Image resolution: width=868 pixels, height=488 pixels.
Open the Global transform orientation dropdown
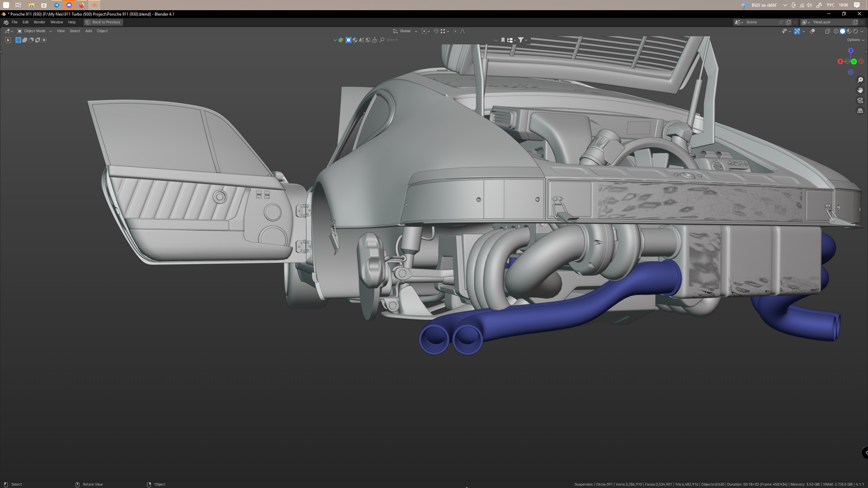(405, 31)
